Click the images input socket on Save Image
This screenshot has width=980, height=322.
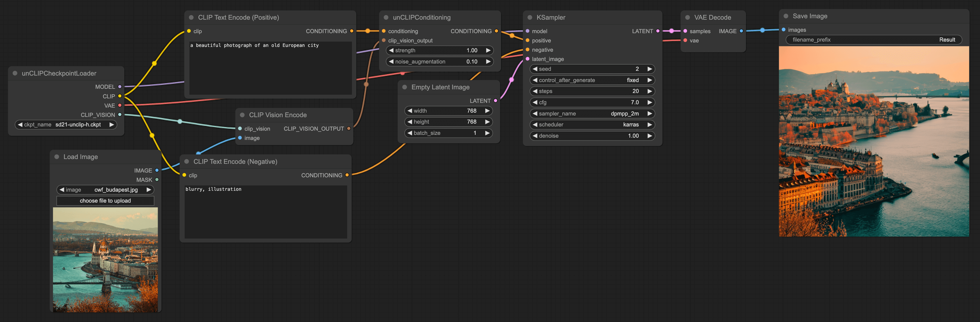784,30
